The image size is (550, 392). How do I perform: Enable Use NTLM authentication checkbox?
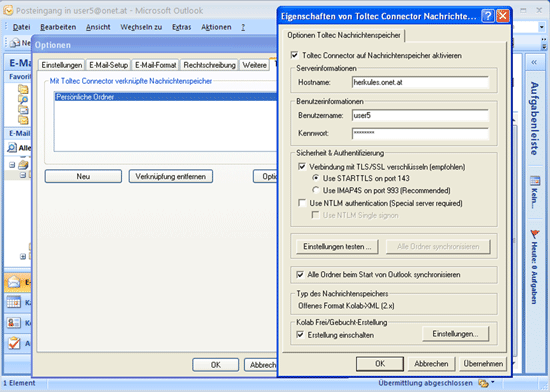[302, 203]
